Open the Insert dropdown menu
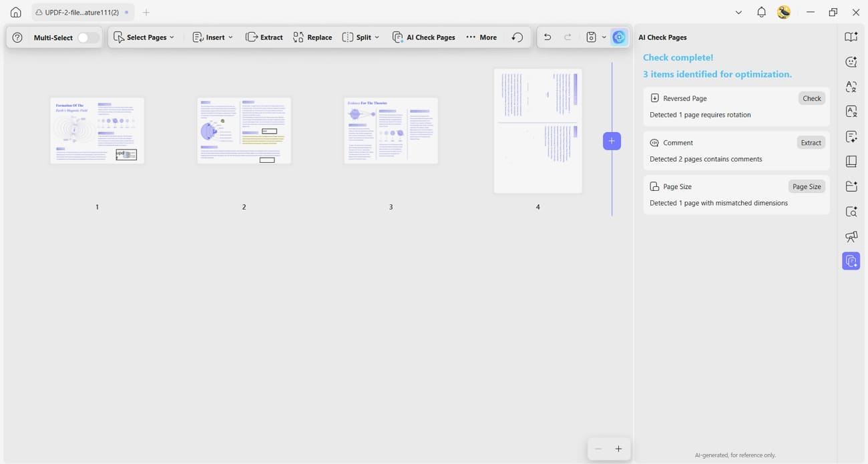 (x=212, y=37)
